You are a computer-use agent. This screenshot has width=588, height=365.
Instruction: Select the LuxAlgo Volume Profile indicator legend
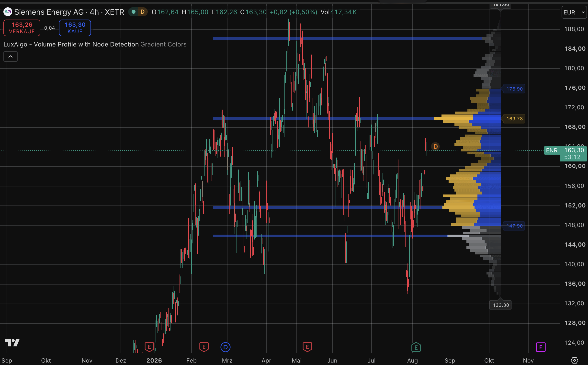coord(95,44)
